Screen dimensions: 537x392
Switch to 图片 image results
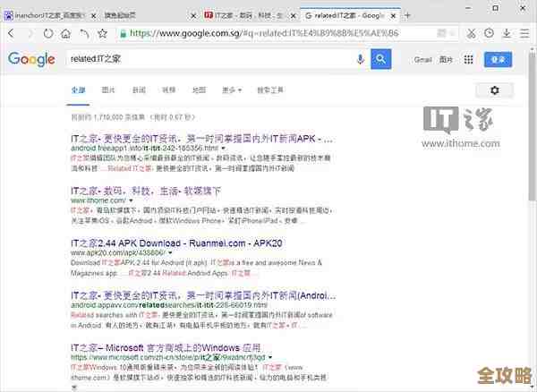[108, 90]
